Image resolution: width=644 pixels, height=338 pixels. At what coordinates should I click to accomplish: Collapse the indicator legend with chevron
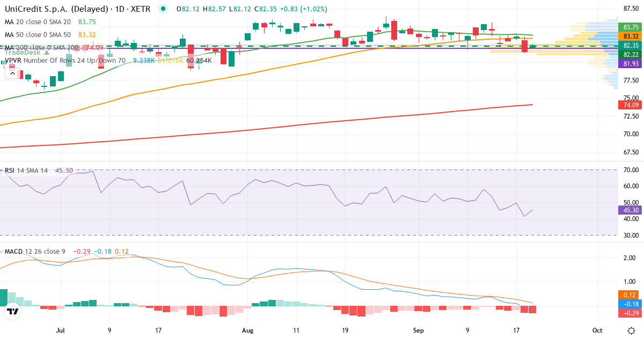(x=12, y=72)
